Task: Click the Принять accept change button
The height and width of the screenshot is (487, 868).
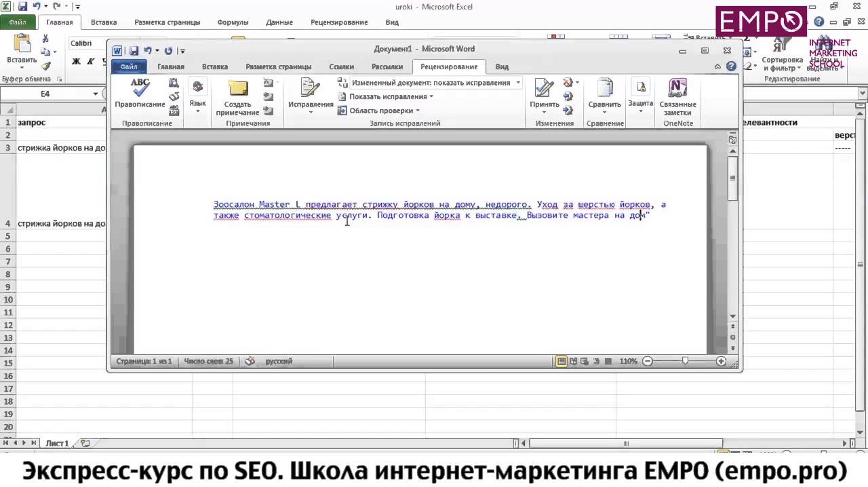Action: click(544, 95)
